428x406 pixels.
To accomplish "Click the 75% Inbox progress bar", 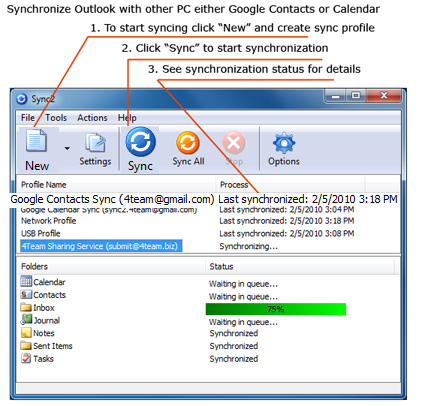I will (276, 309).
